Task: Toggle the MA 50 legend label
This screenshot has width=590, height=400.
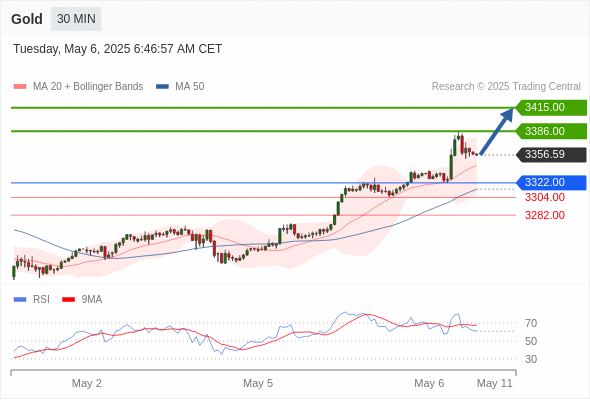Action: point(190,87)
